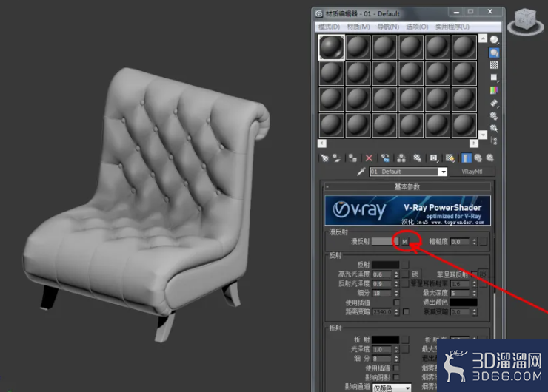This screenshot has height=392, width=548.
Task: Open the 实用程序(U) menu
Action: (x=452, y=27)
